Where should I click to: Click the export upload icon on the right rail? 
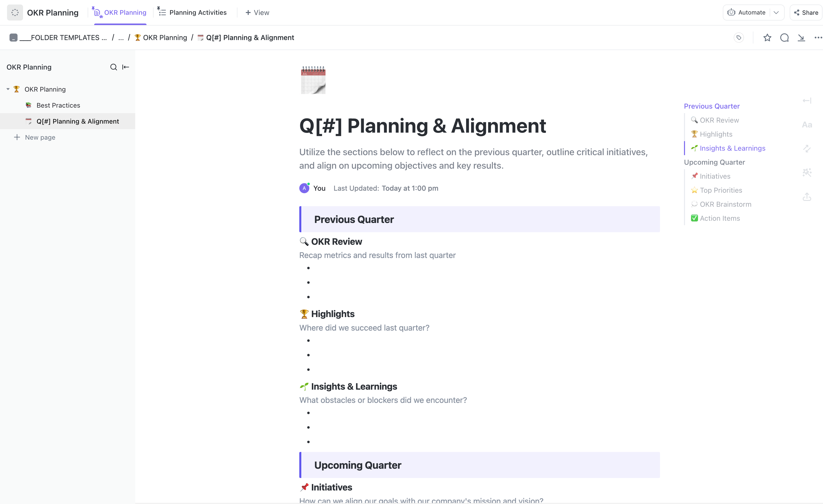pyautogui.click(x=807, y=197)
